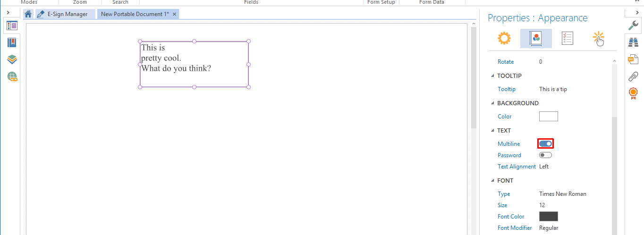Pick the Background color swatch
This screenshot has height=235, width=644.
coord(548,117)
